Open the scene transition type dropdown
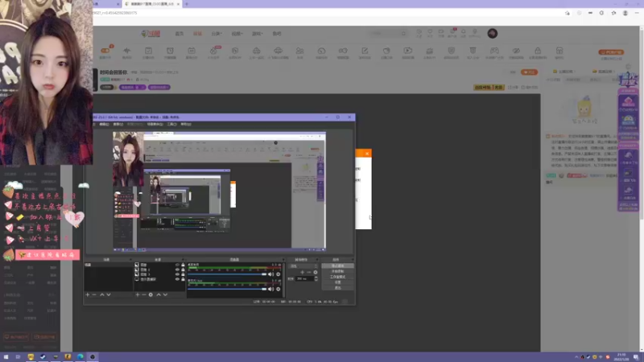Viewport: 644px width, 362px height. click(x=303, y=266)
